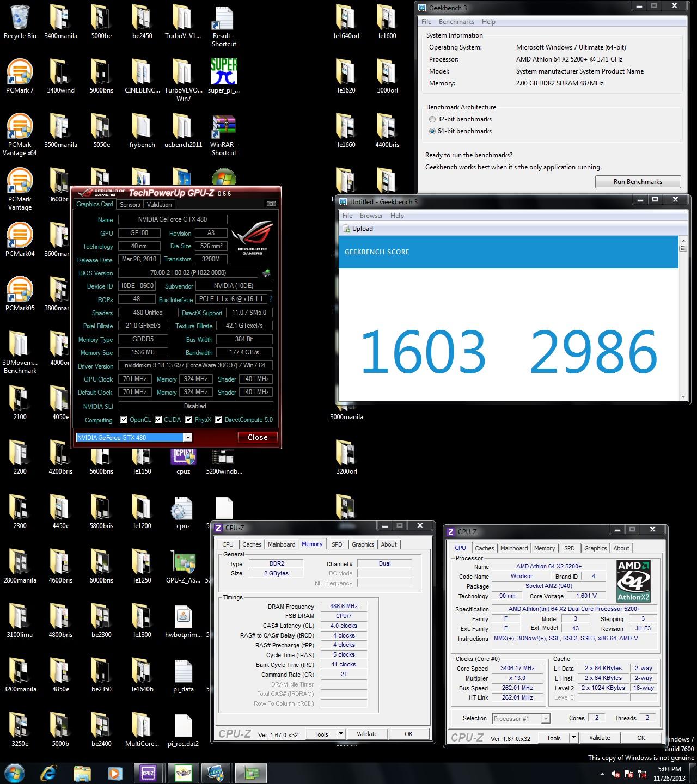Expand the GPU-Z graphics card dropdown
This screenshot has height=784, width=697.
click(x=187, y=437)
